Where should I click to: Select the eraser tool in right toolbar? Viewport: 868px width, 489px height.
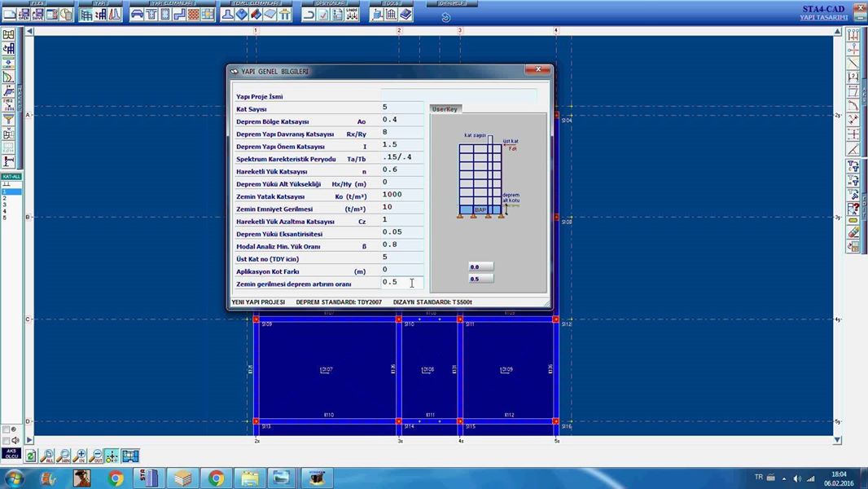853,233
